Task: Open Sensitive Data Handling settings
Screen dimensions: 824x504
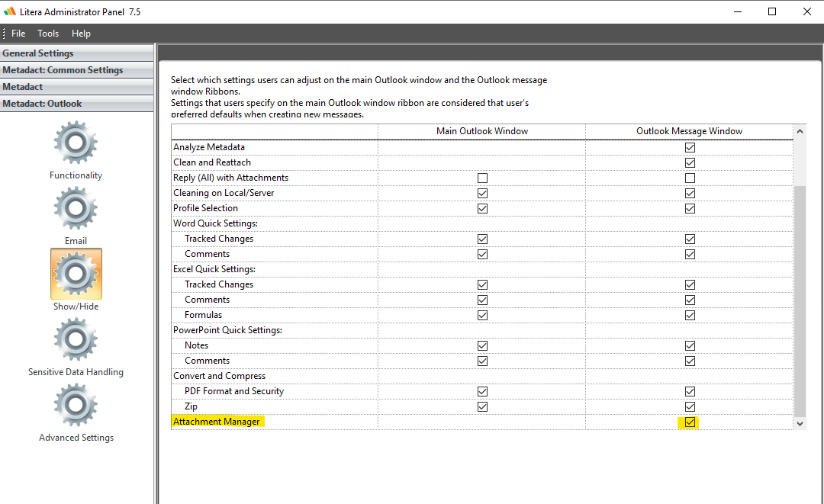Action: [76, 339]
